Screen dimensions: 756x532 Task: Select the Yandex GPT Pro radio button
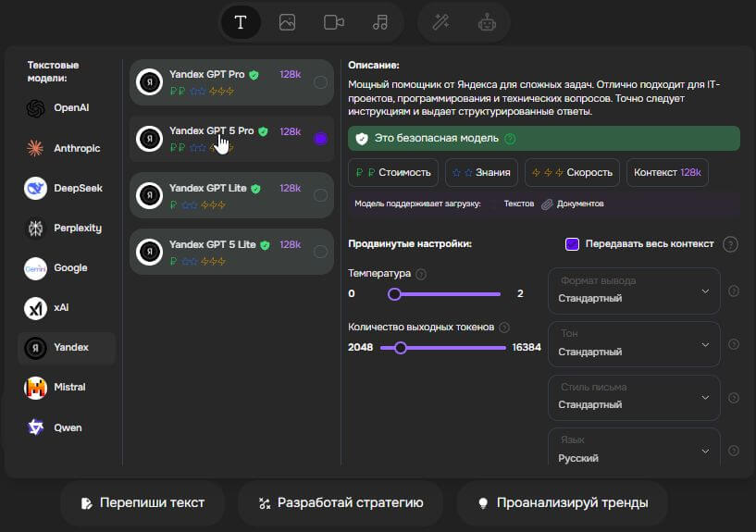point(320,82)
